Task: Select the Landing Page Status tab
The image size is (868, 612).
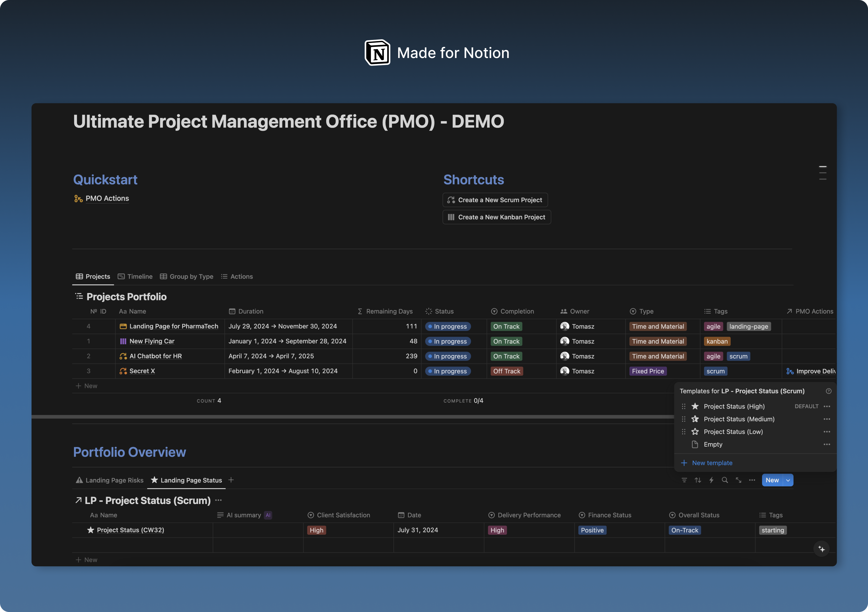Action: coord(186,480)
